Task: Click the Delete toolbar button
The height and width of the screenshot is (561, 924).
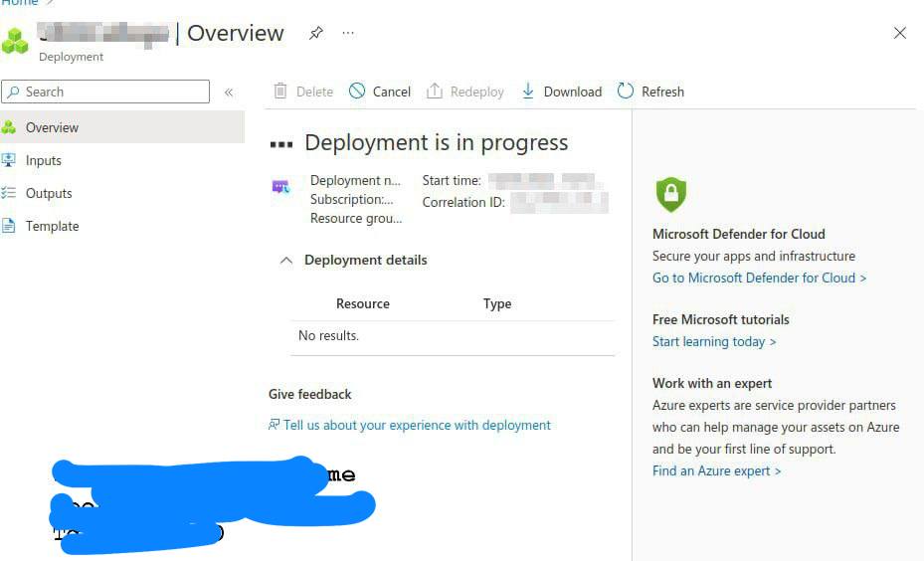Action: 303,92
